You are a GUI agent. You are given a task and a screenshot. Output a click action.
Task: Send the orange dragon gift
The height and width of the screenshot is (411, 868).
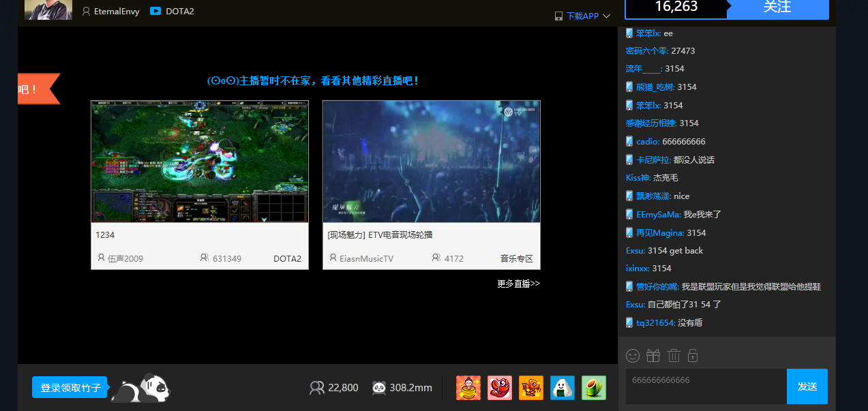pos(531,388)
